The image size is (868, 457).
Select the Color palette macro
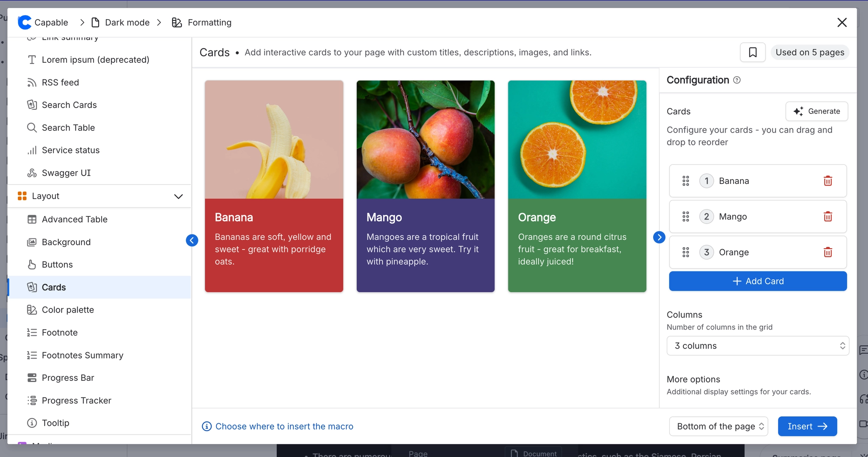click(x=68, y=310)
